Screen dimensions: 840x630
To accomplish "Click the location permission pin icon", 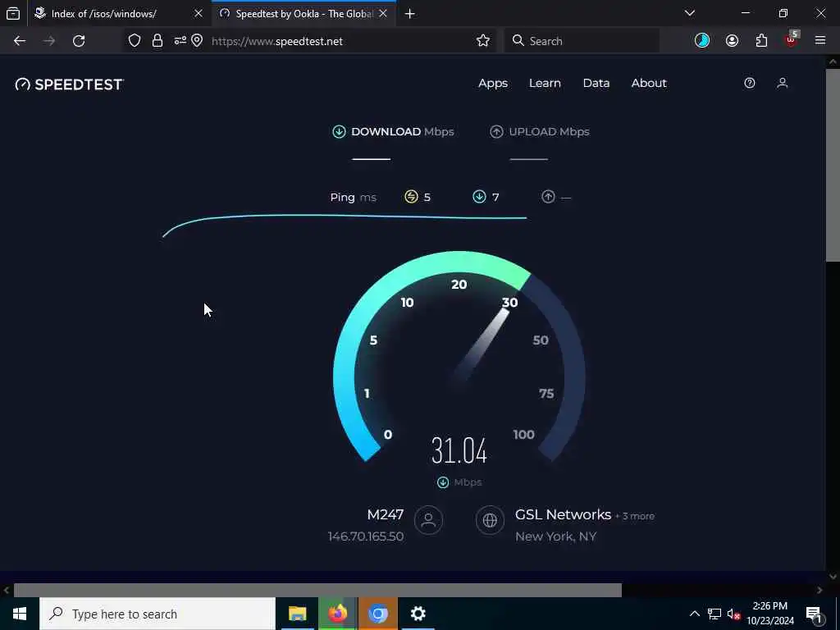I will (x=197, y=41).
